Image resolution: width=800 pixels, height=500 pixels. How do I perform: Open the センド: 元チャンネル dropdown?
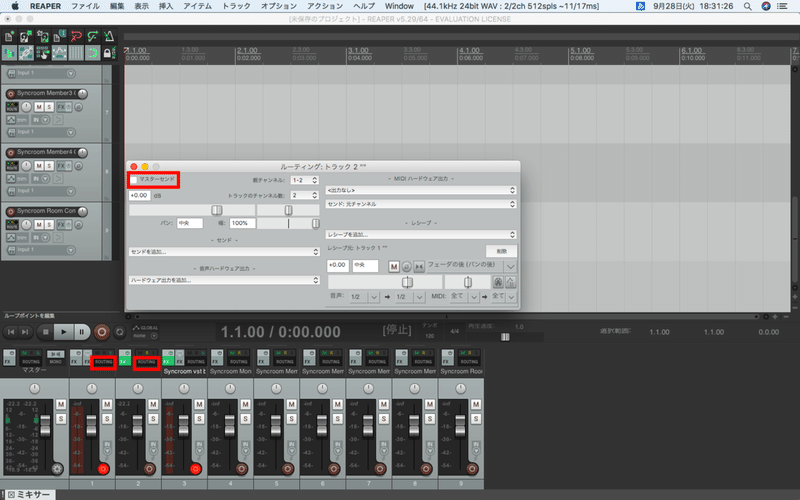tap(421, 204)
